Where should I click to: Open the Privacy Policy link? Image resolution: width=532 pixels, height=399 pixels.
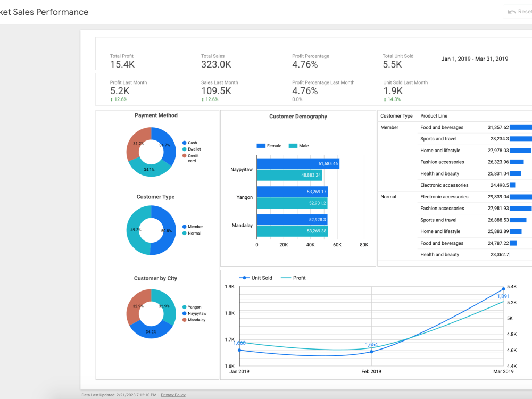click(x=173, y=395)
